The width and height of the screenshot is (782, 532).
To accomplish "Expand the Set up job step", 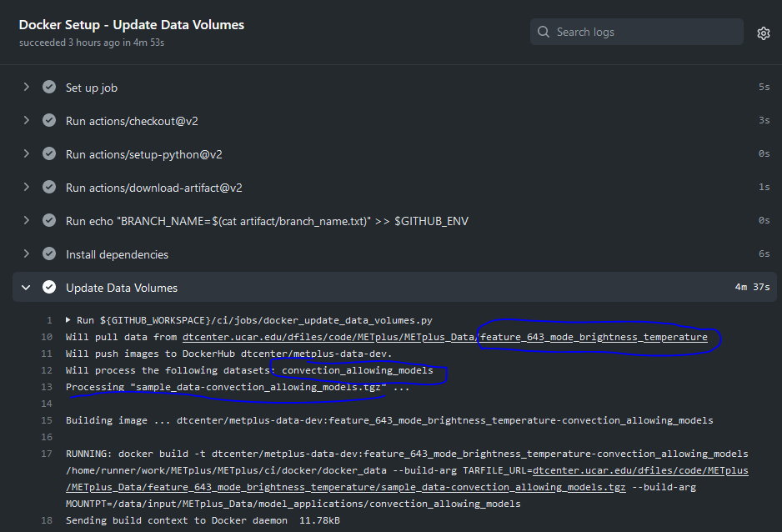I will [x=25, y=87].
